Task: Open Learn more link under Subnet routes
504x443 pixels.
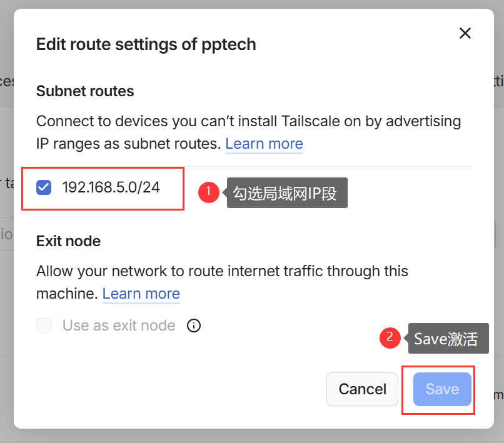Action: click(264, 144)
